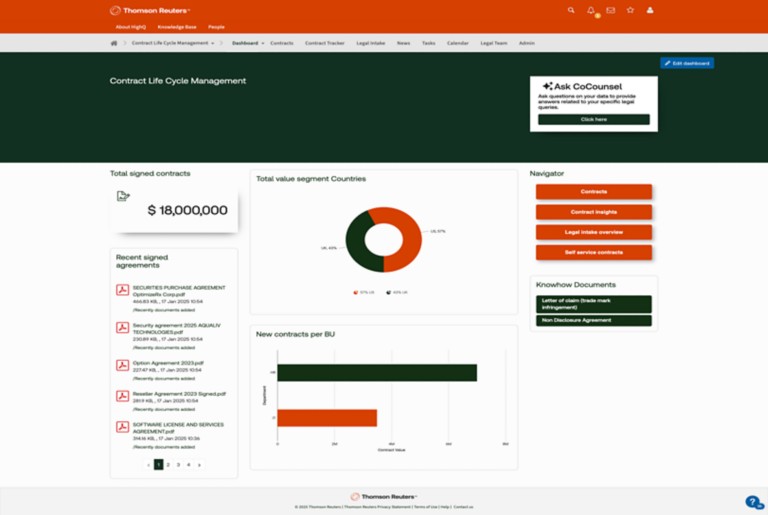Click PDF icon for Software License and Services Agreement

coord(122,427)
